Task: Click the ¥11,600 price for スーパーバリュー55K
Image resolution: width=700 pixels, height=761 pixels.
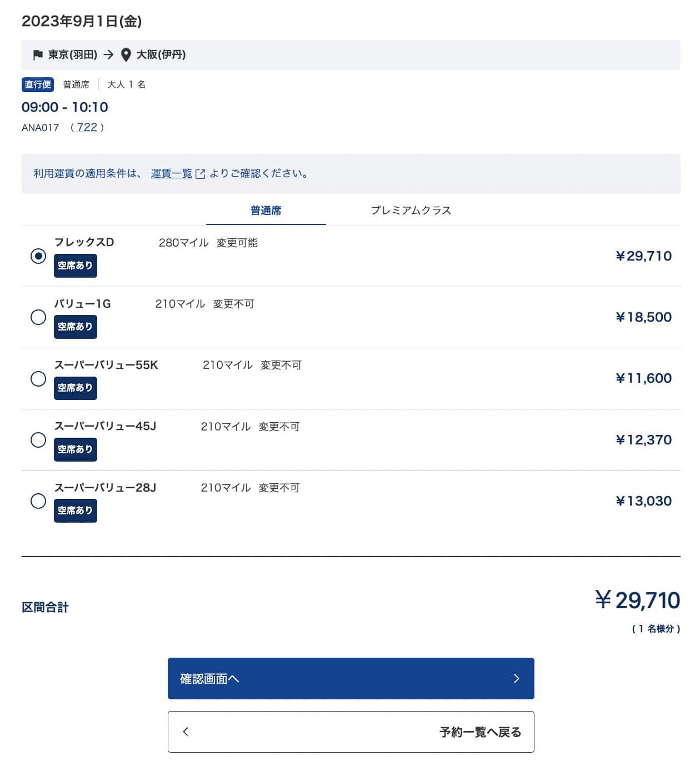Action: point(643,378)
